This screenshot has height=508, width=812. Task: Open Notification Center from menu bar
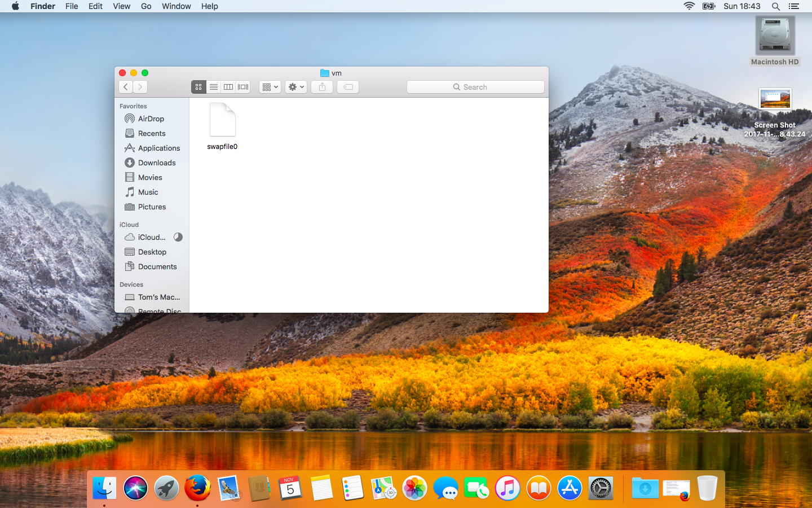(794, 6)
